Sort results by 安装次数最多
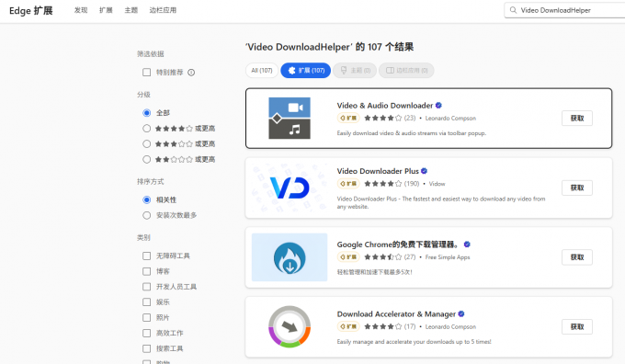625x364 pixels. [x=147, y=215]
